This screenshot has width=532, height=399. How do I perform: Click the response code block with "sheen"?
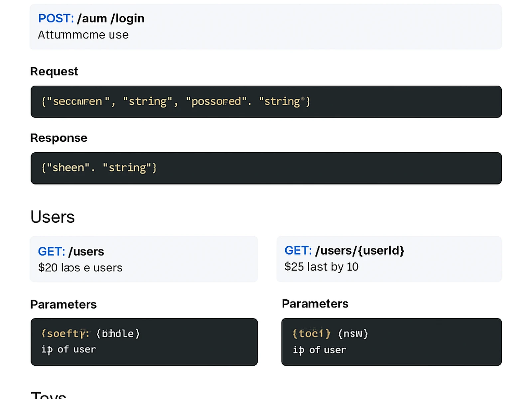(266, 168)
